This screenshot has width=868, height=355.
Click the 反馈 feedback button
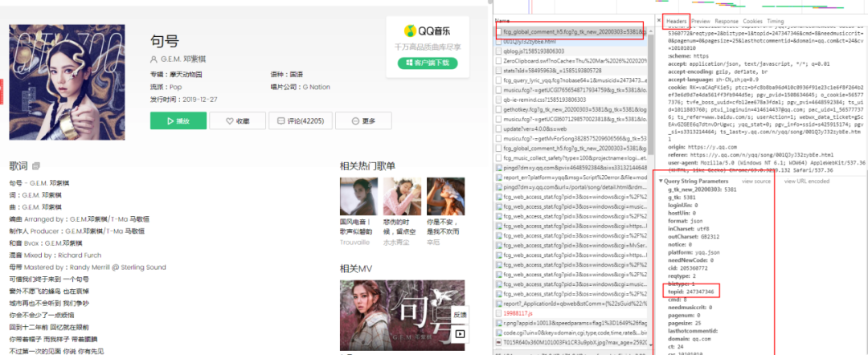(460, 314)
